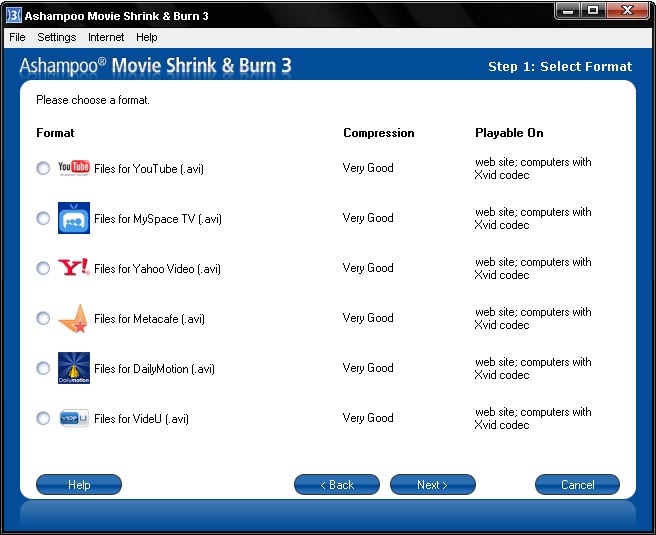Screen dimensions: 656x535
Task: Click 'Very Good' in the Metacafe row
Action: point(368,318)
